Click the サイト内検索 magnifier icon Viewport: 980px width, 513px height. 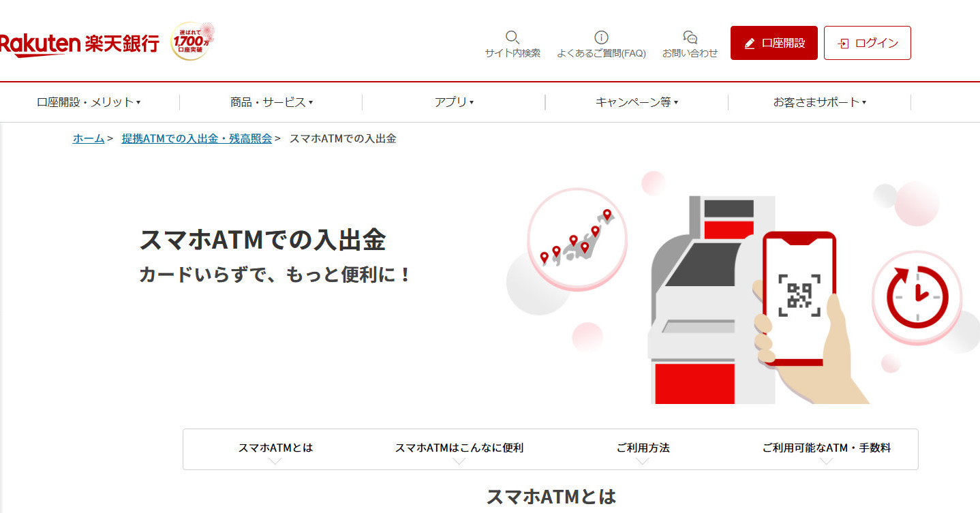click(512, 37)
